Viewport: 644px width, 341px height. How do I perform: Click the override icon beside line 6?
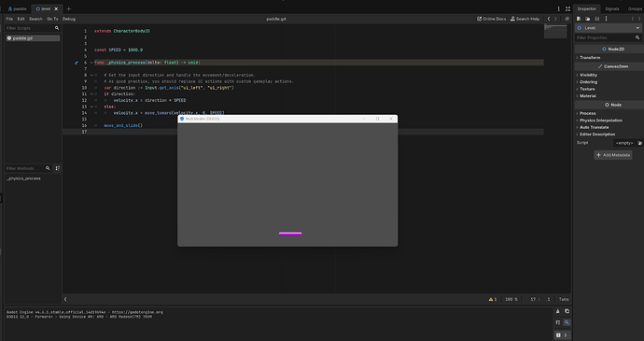click(77, 63)
